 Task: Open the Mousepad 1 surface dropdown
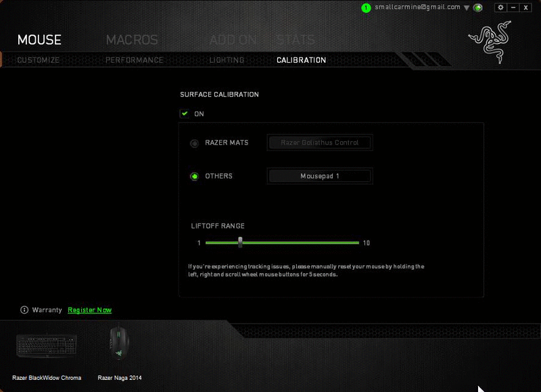coord(320,176)
